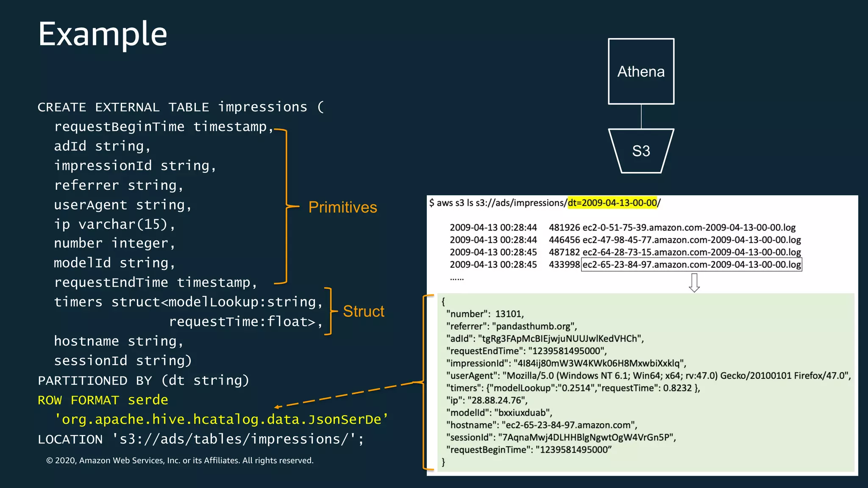Click the Athena box in diagram
Image resolution: width=868 pixels, height=488 pixels.
641,72
